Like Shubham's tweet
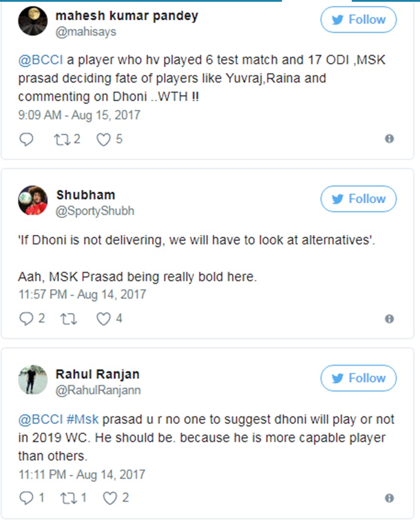Viewport: 420px width, 525px height. click(x=103, y=319)
